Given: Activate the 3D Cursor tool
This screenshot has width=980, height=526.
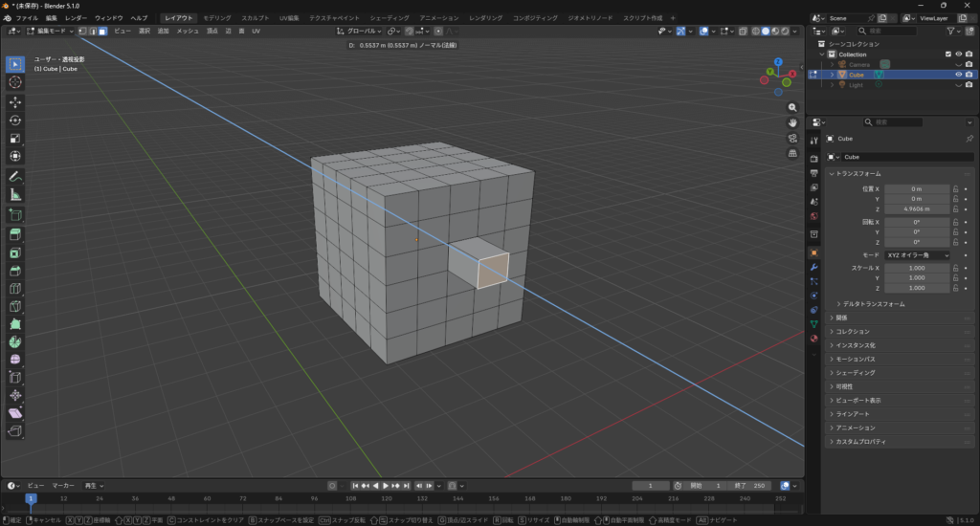Looking at the screenshot, I should point(15,82).
